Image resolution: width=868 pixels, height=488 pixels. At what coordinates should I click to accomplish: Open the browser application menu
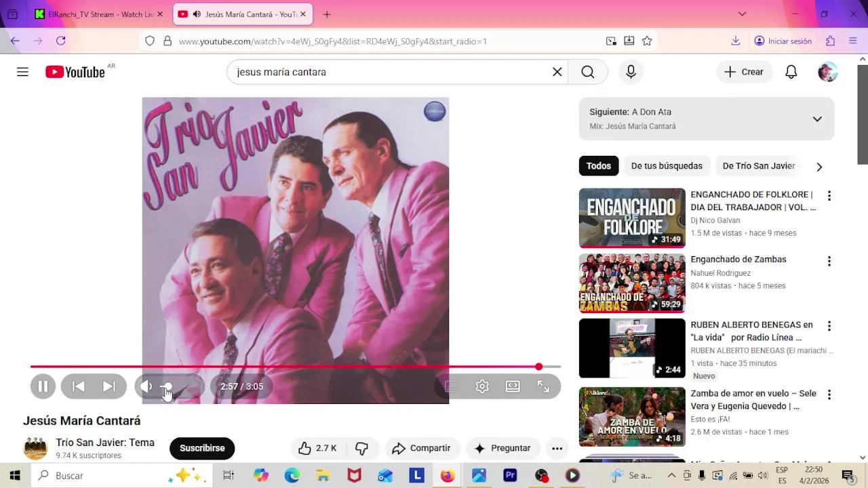click(x=853, y=41)
